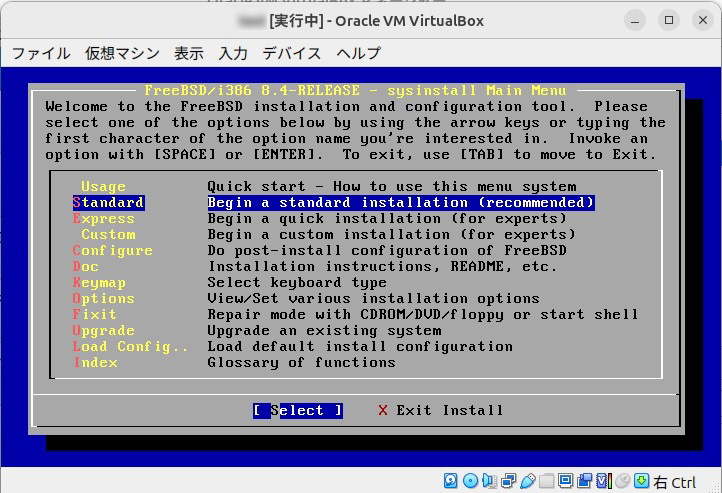Open the デバイス menu
Image resolution: width=722 pixels, height=493 pixels.
[291, 53]
